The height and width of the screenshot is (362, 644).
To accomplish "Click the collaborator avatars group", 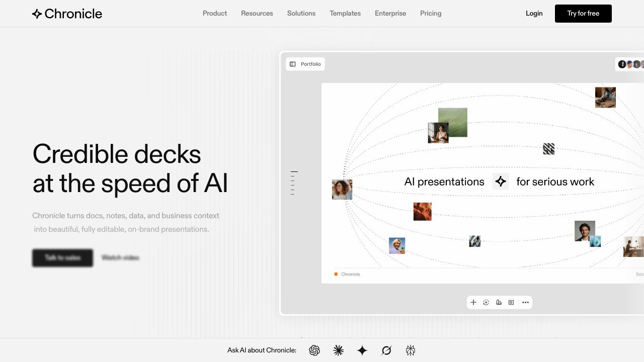I will point(631,64).
